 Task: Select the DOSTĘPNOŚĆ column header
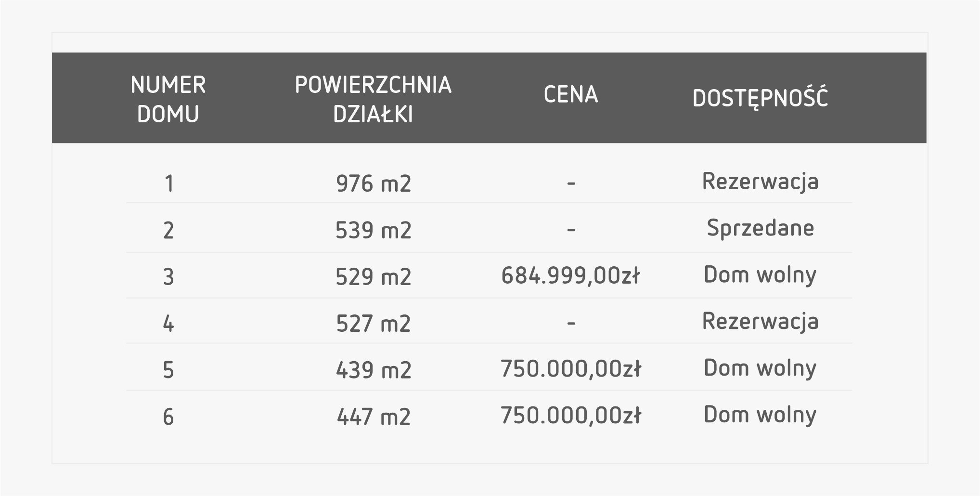tap(760, 98)
